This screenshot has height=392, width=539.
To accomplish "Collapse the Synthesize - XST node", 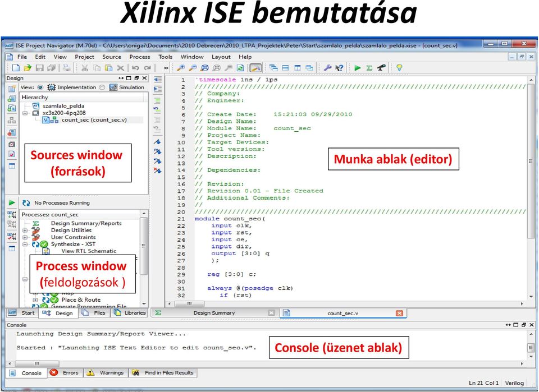I will click(25, 245).
